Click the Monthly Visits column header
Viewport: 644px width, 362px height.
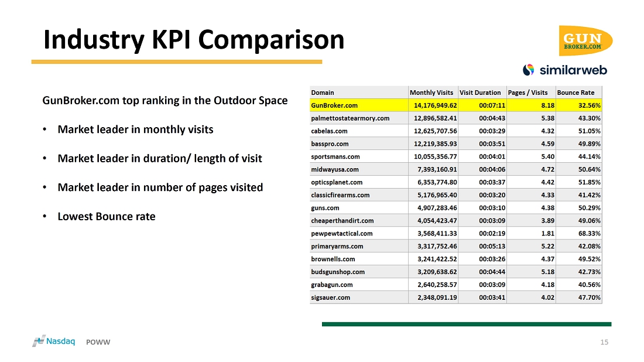coord(433,93)
